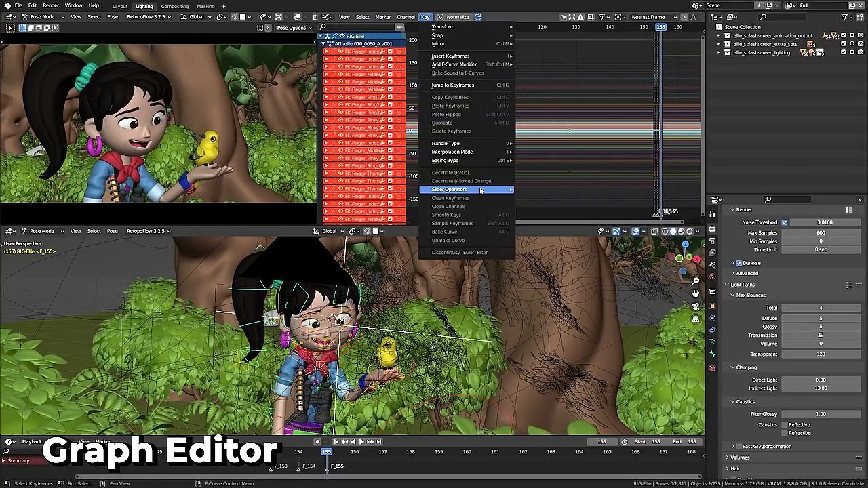868x488 pixels.
Task: Open the World properties tab icon
Action: 713,277
